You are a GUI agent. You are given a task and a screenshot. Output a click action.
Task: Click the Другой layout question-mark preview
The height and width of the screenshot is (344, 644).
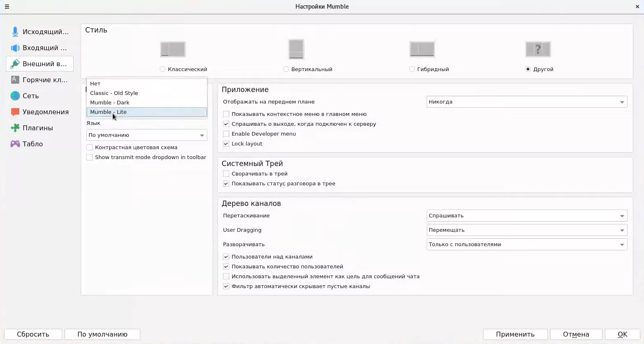tap(538, 49)
